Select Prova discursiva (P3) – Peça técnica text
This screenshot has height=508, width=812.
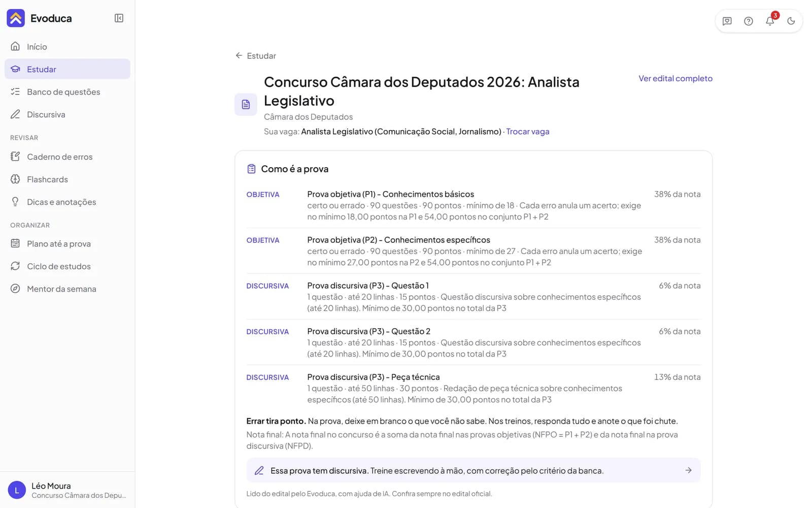coord(374,377)
